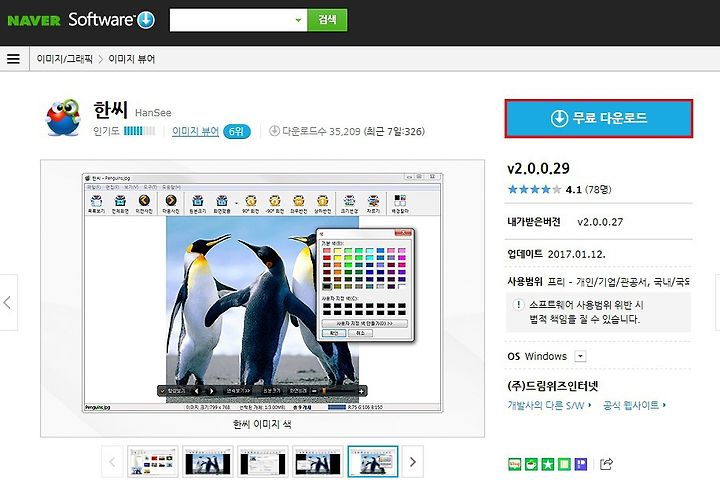720x502 pixels.
Task: Click the large penguin preview screenshot
Action: (262, 293)
